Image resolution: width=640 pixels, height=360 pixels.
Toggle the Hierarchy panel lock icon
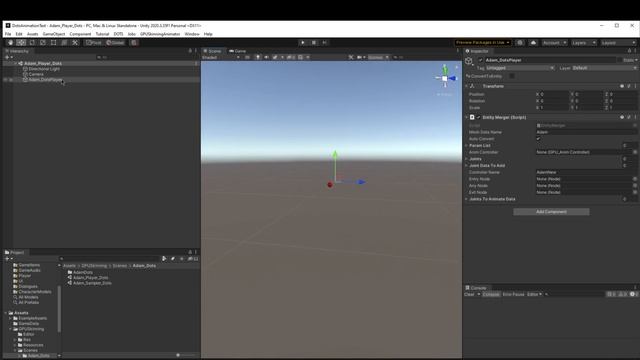tap(190, 51)
